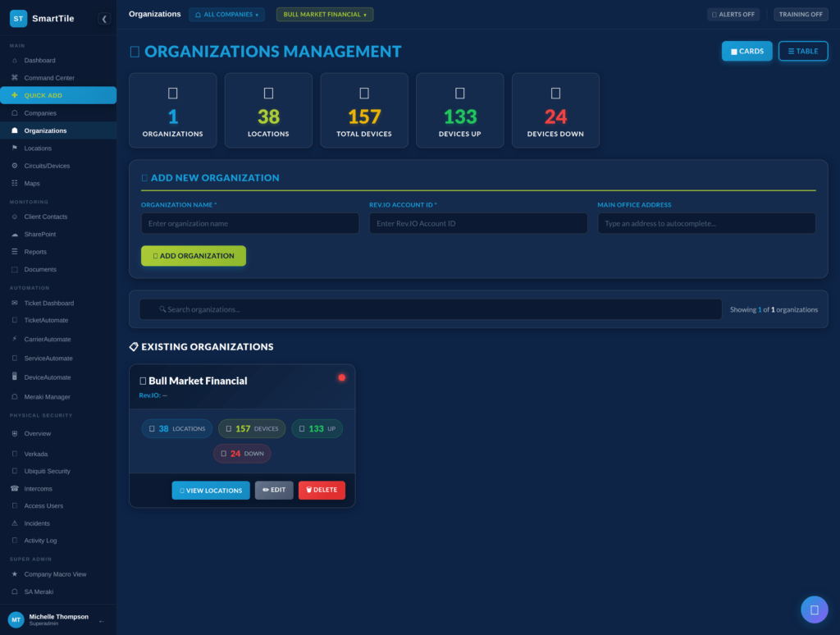
Task: Click the 157 Total Devices stat card
Action: [364, 111]
